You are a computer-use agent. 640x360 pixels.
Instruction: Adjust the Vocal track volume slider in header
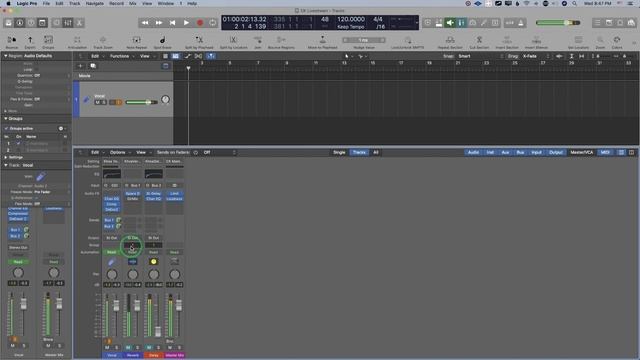[x=141, y=102]
